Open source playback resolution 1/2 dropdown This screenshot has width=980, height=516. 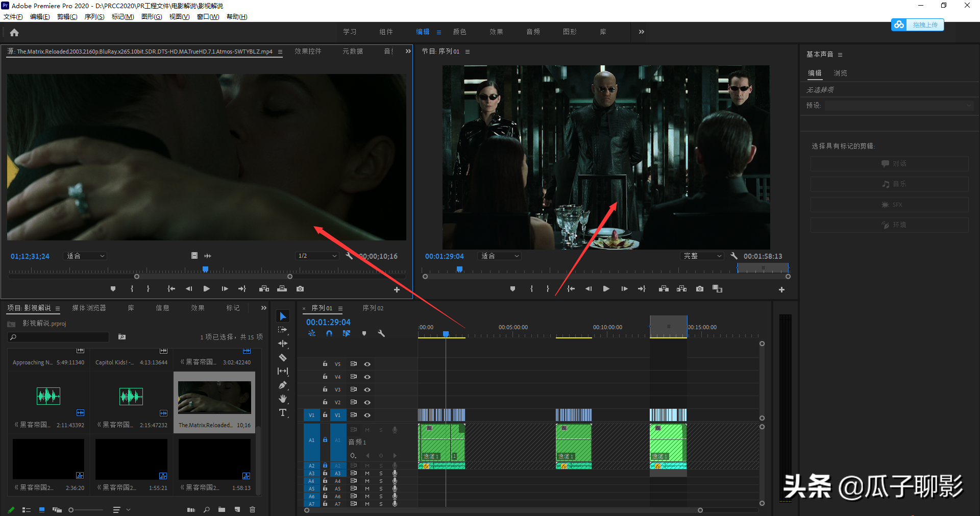[317, 256]
